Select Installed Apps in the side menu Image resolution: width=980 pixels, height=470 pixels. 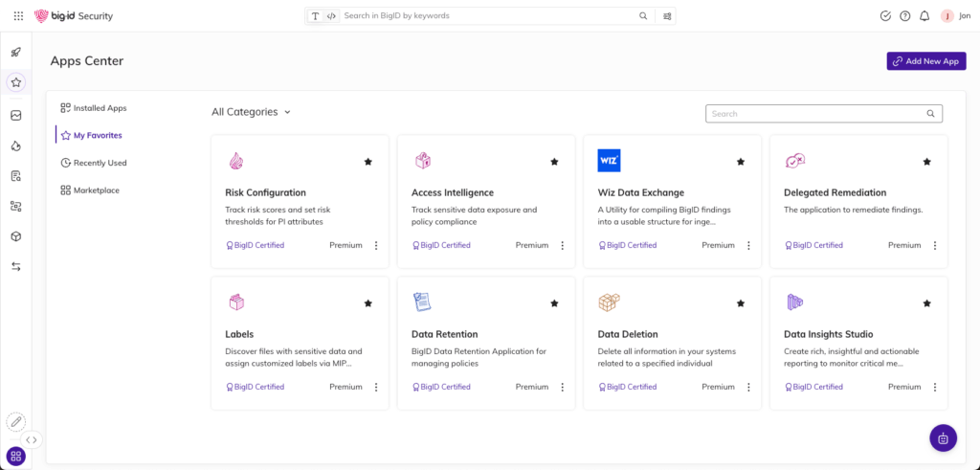click(x=100, y=108)
